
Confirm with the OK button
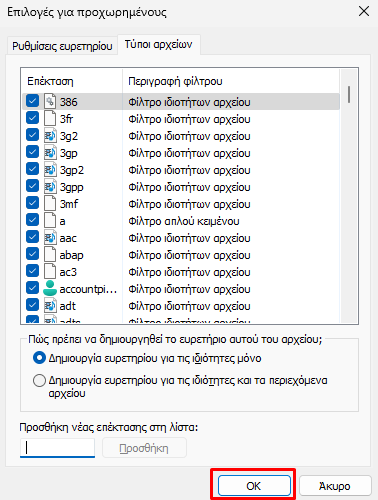254,486
